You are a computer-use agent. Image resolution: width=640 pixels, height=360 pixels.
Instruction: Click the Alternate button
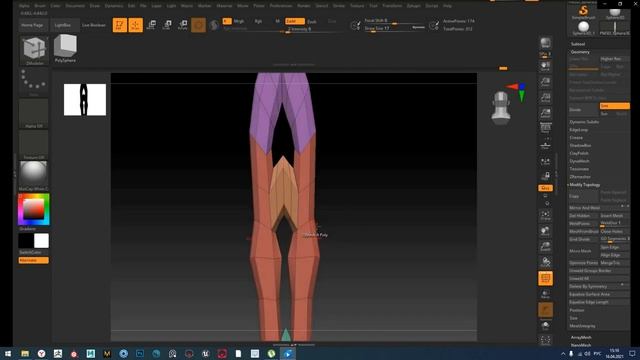point(33,260)
